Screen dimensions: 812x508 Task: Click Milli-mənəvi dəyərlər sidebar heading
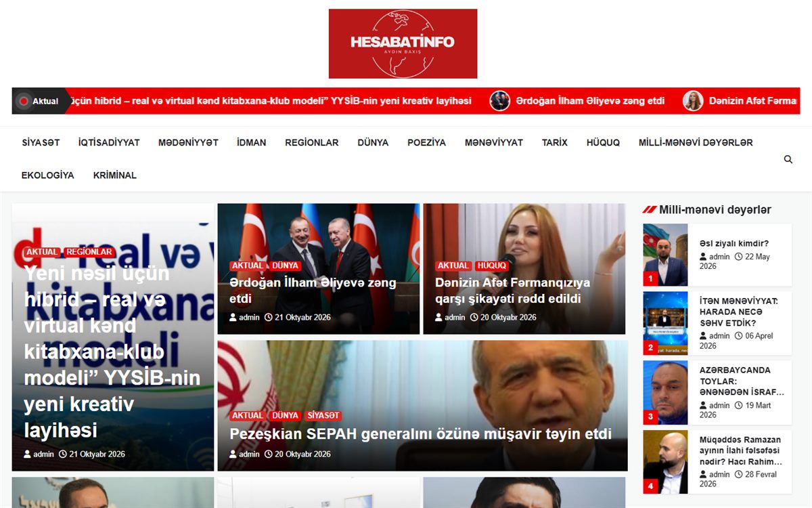(715, 210)
